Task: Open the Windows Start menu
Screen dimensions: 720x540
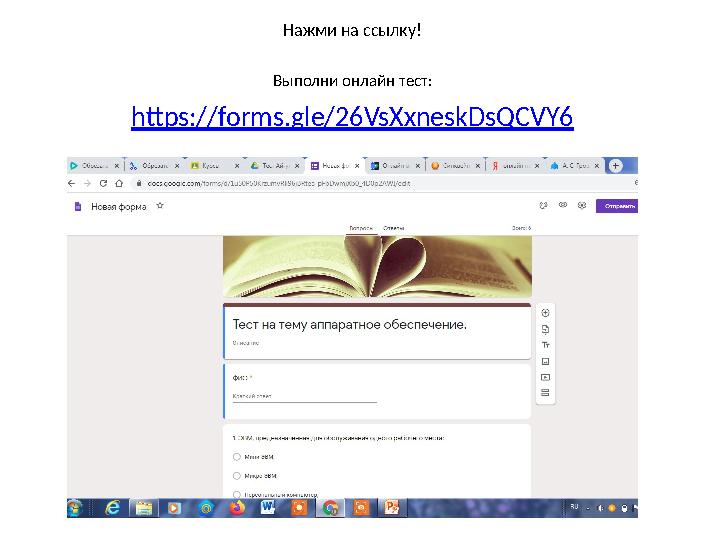Action: coord(75,508)
